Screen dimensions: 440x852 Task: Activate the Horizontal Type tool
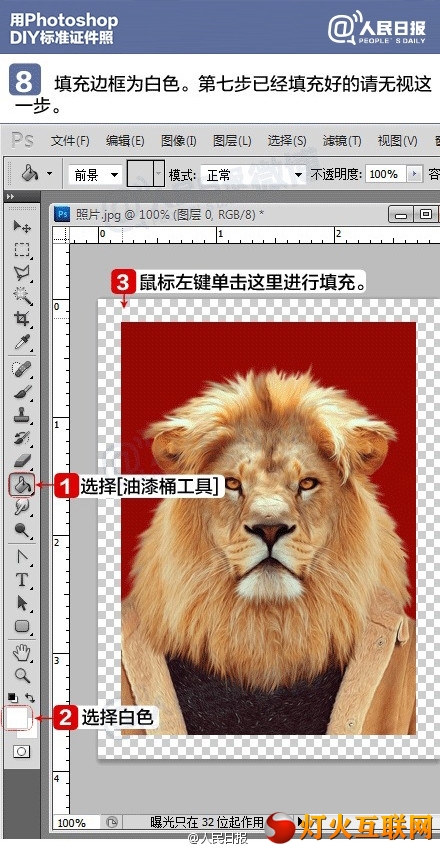tap(22, 580)
